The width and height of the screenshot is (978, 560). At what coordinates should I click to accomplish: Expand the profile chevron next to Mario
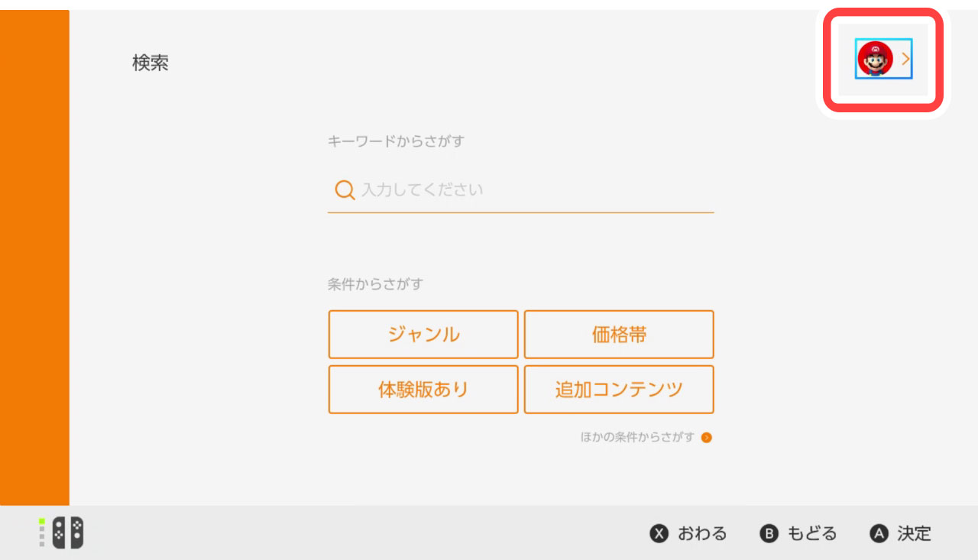click(906, 59)
